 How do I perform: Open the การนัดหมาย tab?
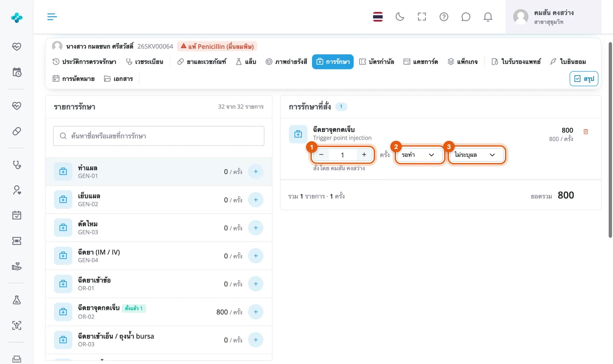tap(74, 79)
